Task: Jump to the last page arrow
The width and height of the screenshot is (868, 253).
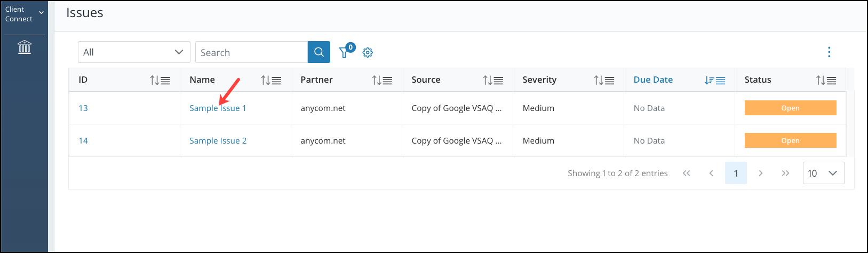Action: 785,173
